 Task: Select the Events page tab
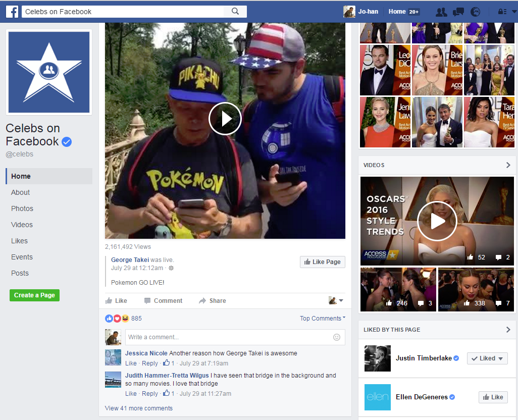(x=22, y=257)
